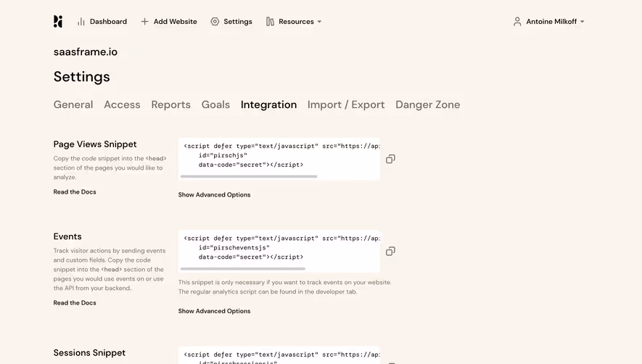Show Advanced Options for Events
The width and height of the screenshot is (642, 364).
coord(214,311)
